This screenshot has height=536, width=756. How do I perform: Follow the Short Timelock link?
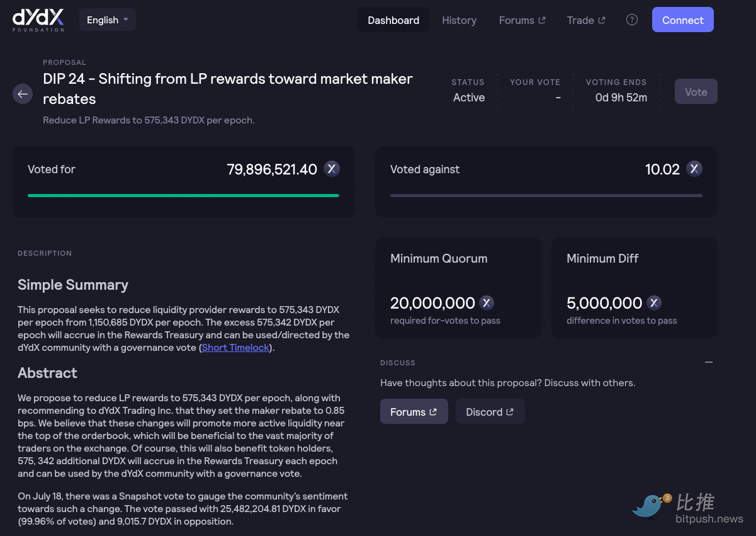pyautogui.click(x=235, y=348)
